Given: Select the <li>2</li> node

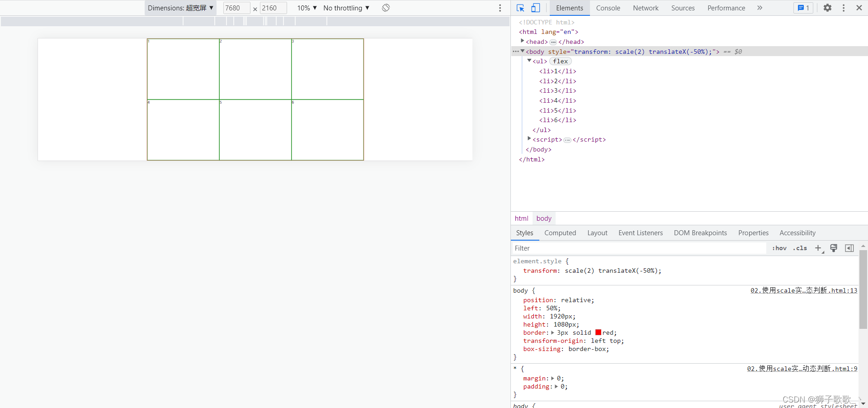Looking at the screenshot, I should click(557, 81).
